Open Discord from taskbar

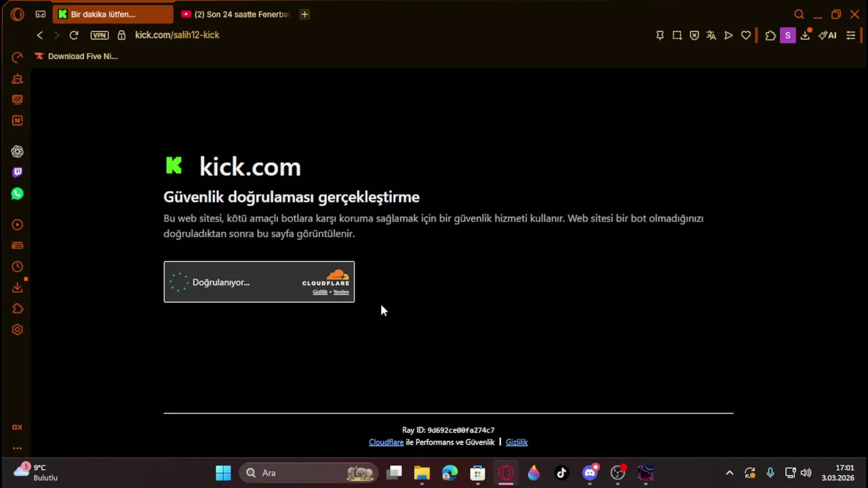(590, 472)
